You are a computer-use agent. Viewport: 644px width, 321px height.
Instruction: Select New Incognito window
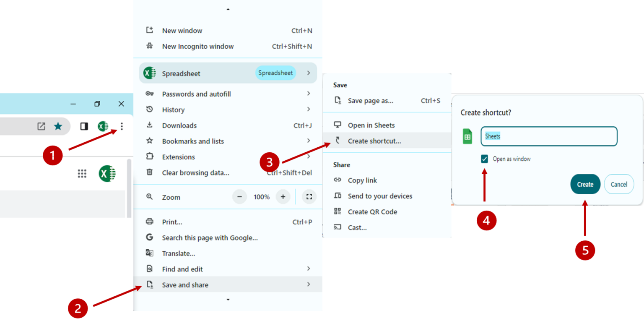coord(197,46)
